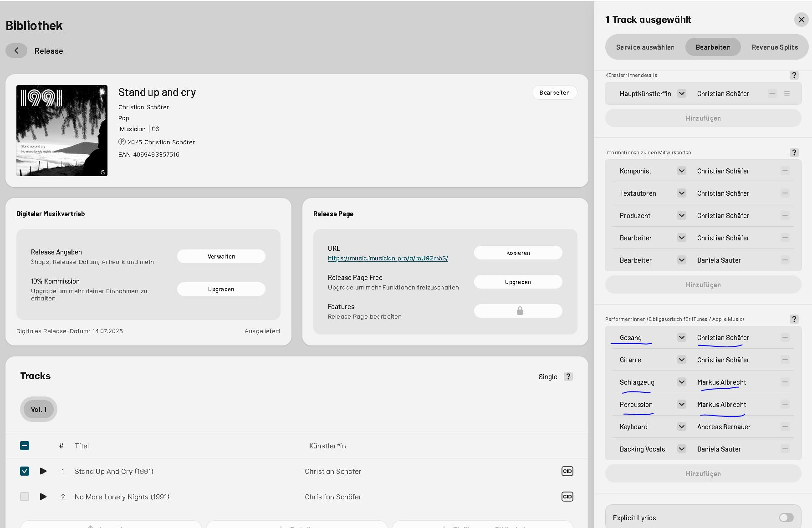Open help for Informationen zu den Mitwirkenden
The width and height of the screenshot is (812, 528).
pyautogui.click(x=794, y=152)
